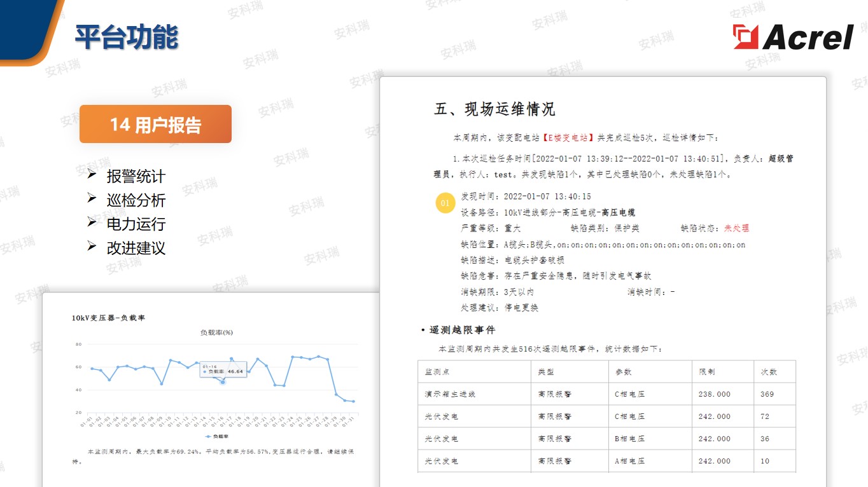Click the 46.64 load rate tooltip
Image resolution: width=868 pixels, height=487 pixels.
(223, 371)
